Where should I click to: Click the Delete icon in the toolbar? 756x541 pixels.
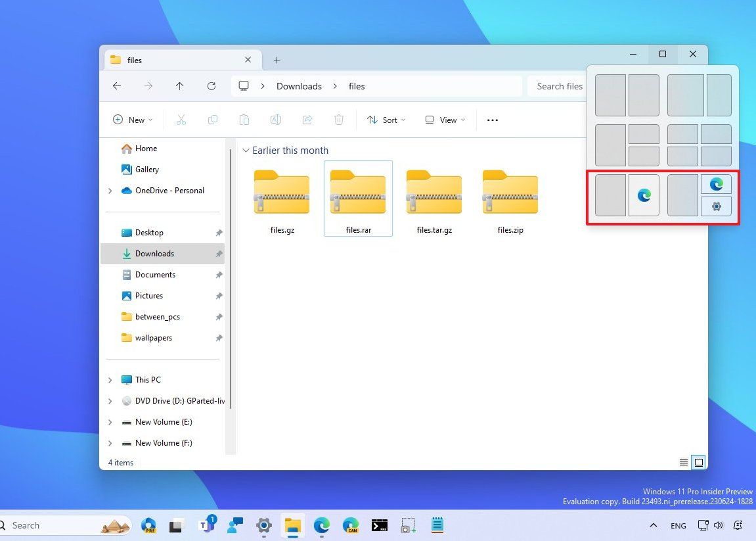(339, 120)
